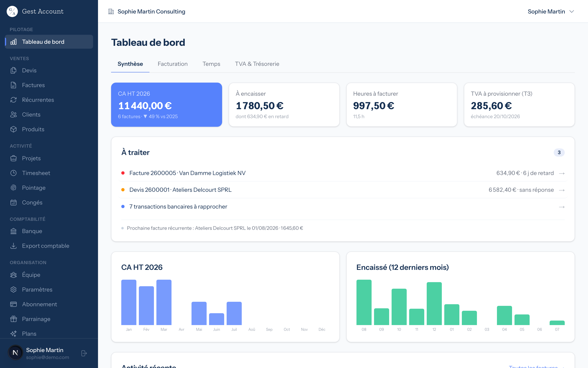Click the Produits box icon
Screen dimensions: 588x368
[x=14, y=129]
